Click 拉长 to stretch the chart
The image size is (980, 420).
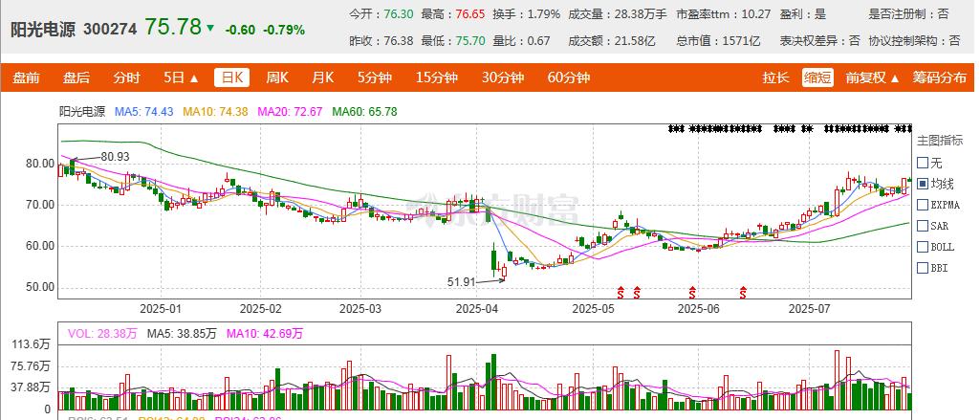point(775,78)
